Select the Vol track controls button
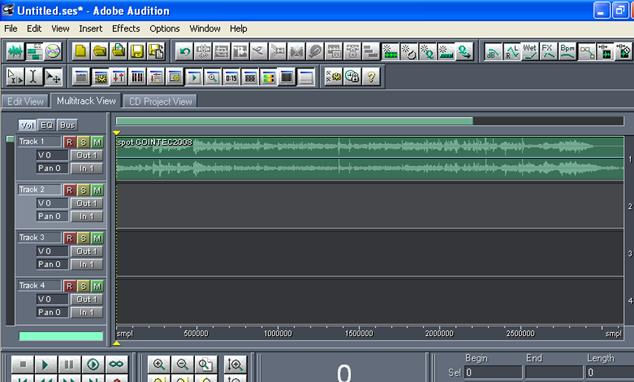This screenshot has width=634, height=382. pos(27,125)
